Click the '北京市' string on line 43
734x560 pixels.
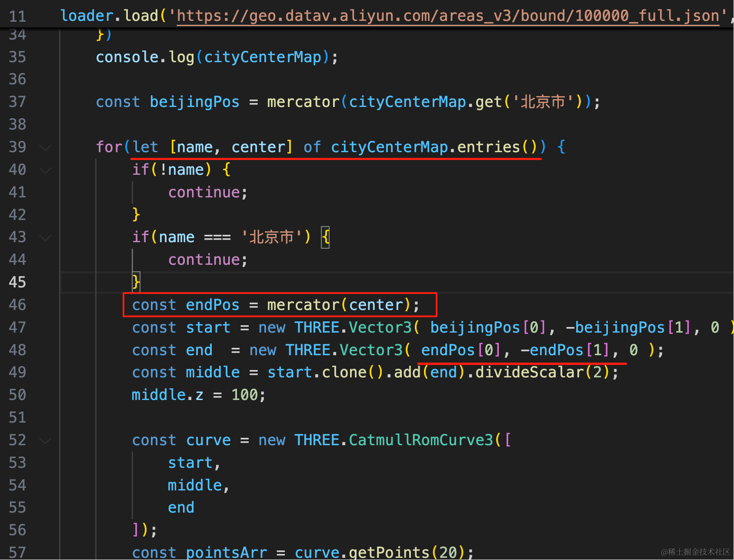coord(271,237)
